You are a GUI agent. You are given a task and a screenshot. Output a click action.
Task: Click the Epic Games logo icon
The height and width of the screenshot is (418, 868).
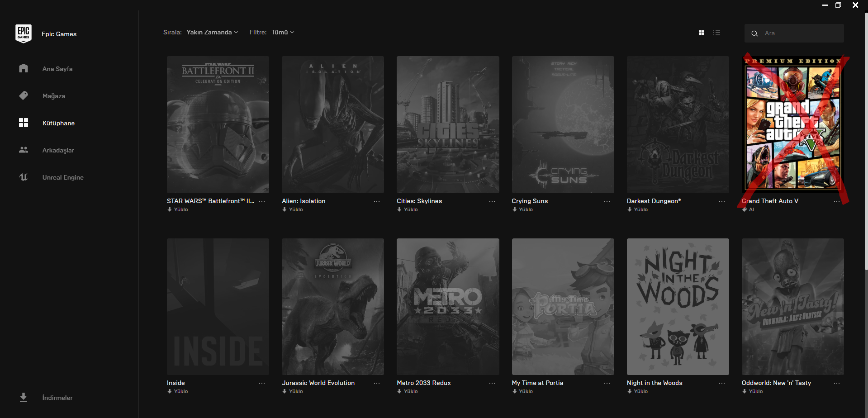[24, 33]
